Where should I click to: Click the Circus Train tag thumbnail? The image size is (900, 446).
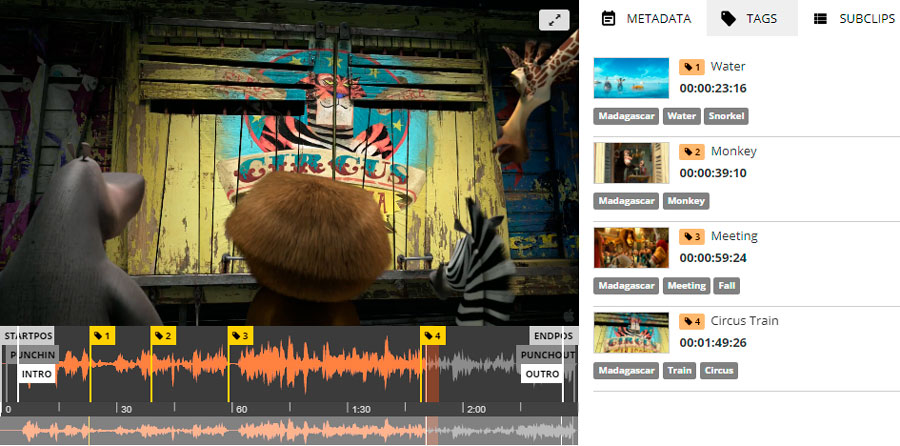[631, 332]
